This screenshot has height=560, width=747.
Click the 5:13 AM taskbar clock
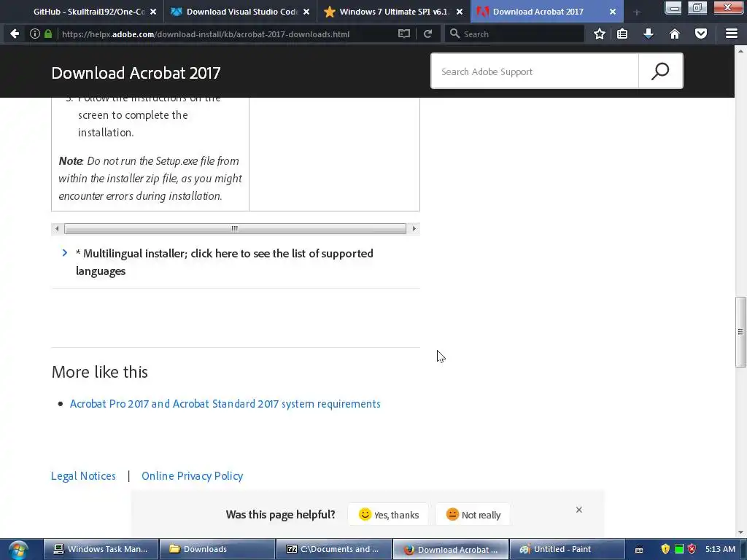point(720,549)
